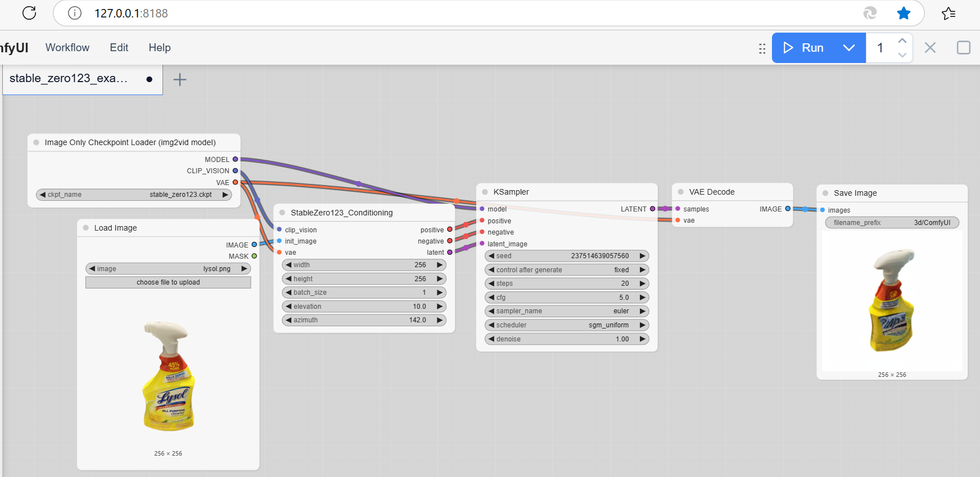Click filename_prefix 3d/ComfyUI field
This screenshot has width=980, height=477.
click(892, 223)
